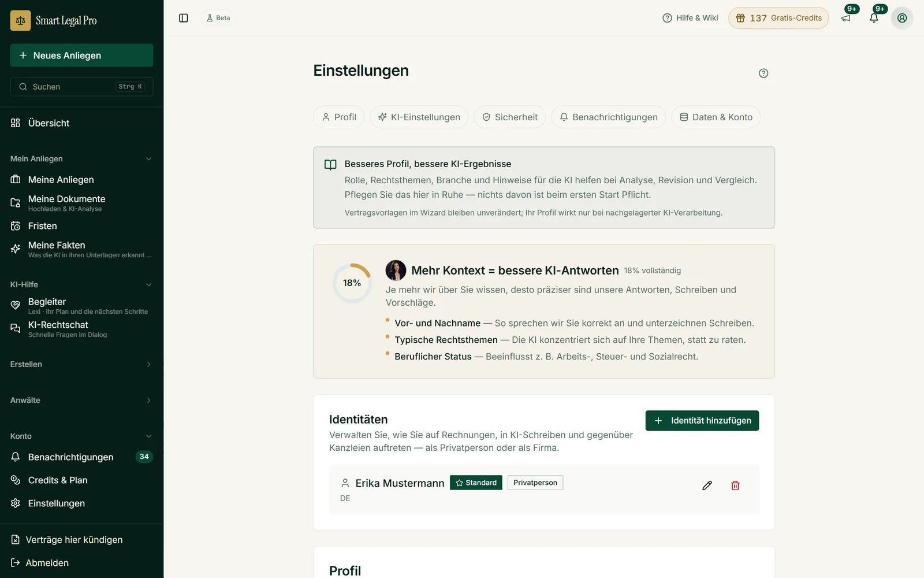
Task: Click the Smart Legal Pro scales logo
Action: pos(21,20)
